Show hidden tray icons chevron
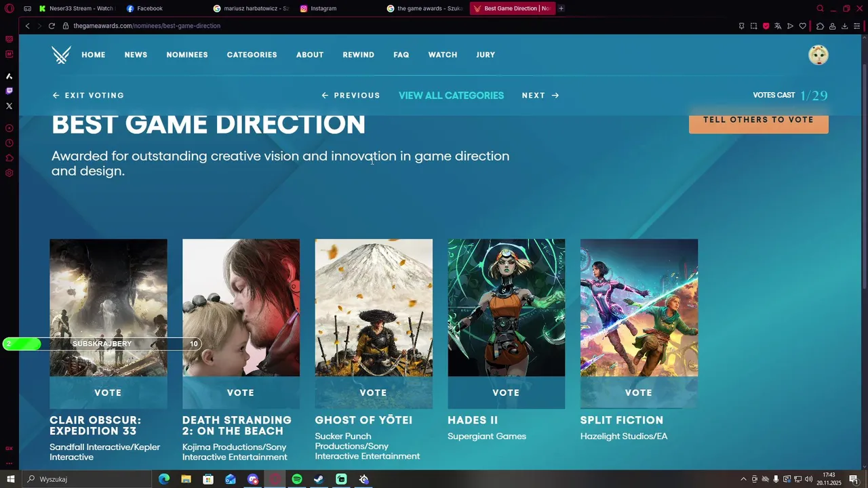Viewport: 868px width, 488px height. [x=743, y=479]
